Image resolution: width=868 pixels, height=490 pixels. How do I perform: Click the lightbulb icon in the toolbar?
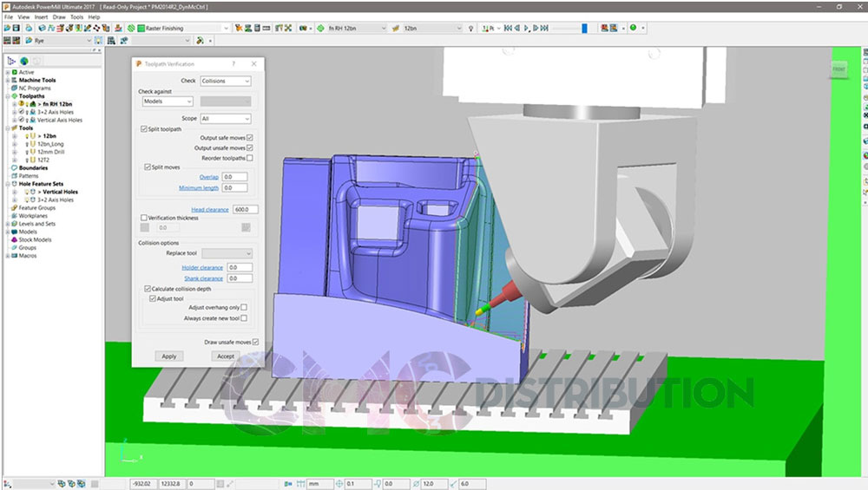[471, 28]
